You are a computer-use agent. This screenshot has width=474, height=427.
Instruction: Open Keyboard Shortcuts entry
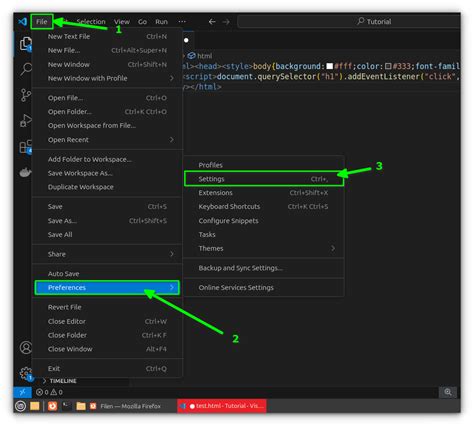[x=263, y=207]
